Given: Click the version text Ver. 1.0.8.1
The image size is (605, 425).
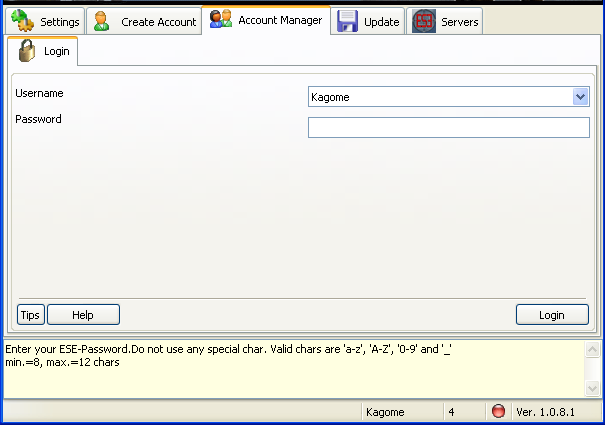Looking at the screenshot, I should point(545,412).
